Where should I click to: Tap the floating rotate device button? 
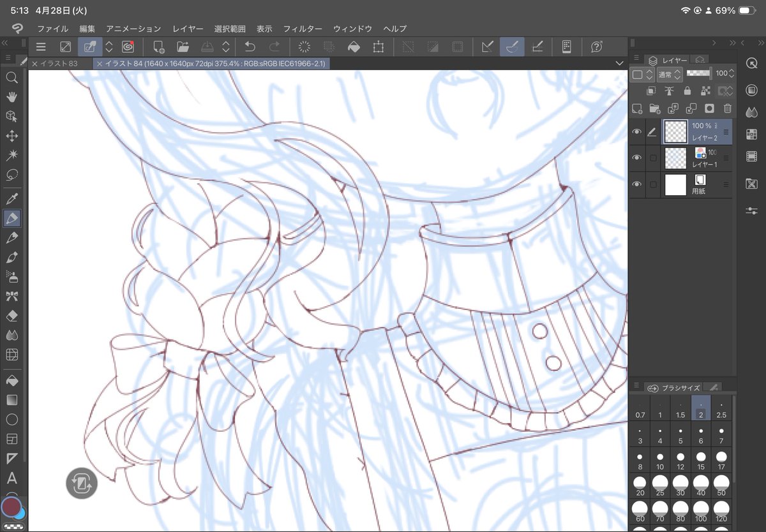coord(81,483)
